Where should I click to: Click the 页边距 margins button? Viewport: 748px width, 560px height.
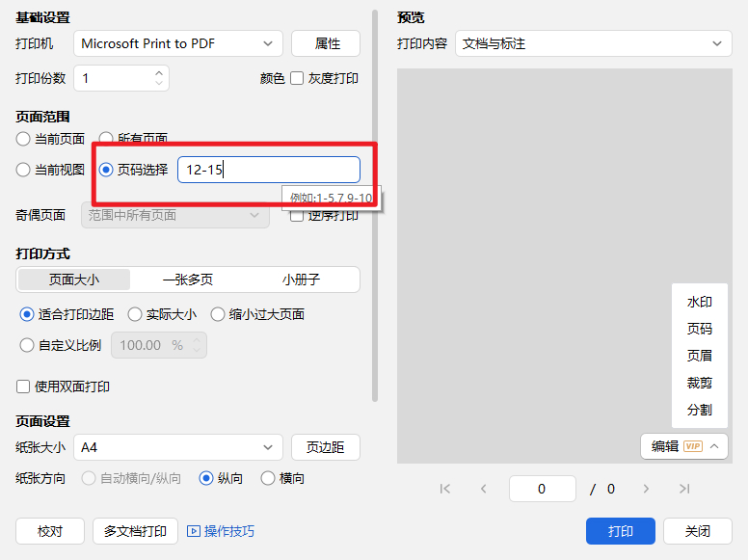point(326,447)
